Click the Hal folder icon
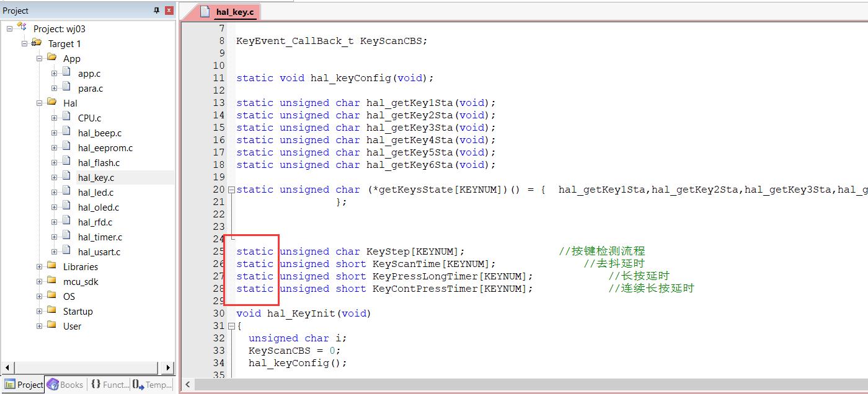This screenshot has width=868, height=394. click(51, 102)
